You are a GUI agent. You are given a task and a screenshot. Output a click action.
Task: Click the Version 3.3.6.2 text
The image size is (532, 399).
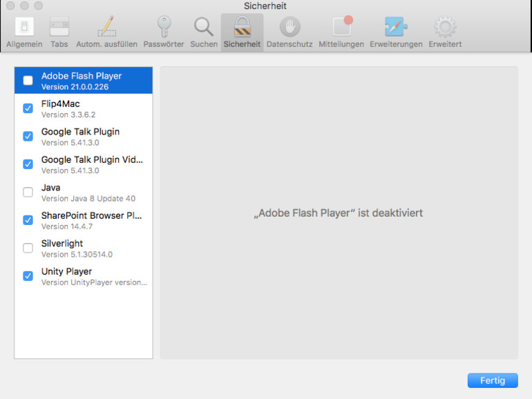tap(68, 115)
